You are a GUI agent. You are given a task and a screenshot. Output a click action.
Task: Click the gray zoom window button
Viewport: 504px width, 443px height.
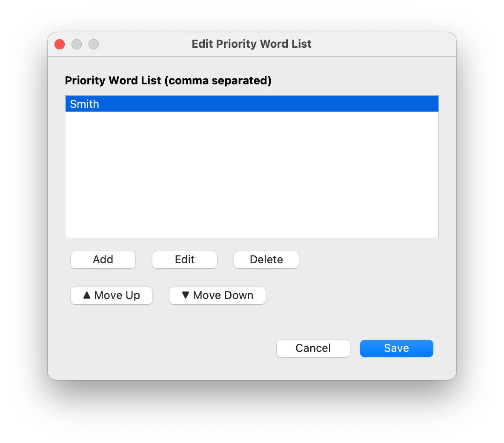tap(94, 44)
